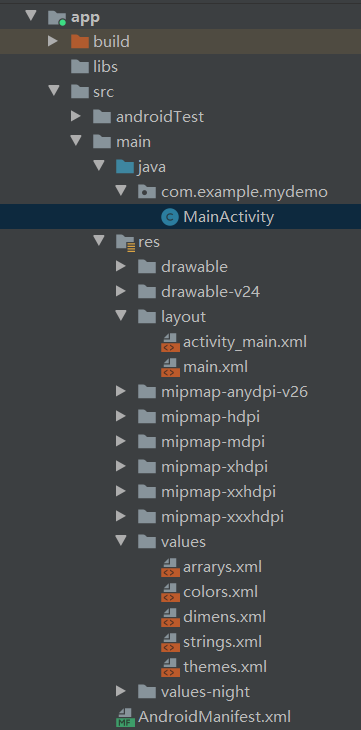Expand the androidTest folder arrow
Screen dimensions: 361x730
click(75, 116)
